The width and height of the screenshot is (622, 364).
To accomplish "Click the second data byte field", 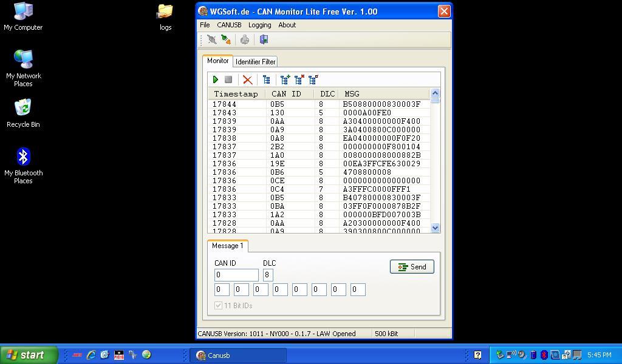I will tap(241, 289).
